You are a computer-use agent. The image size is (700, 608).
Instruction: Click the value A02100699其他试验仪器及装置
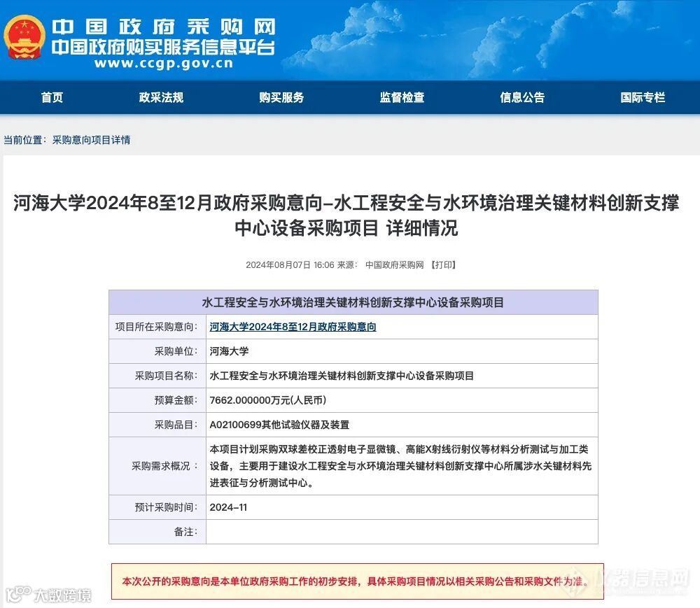click(279, 425)
